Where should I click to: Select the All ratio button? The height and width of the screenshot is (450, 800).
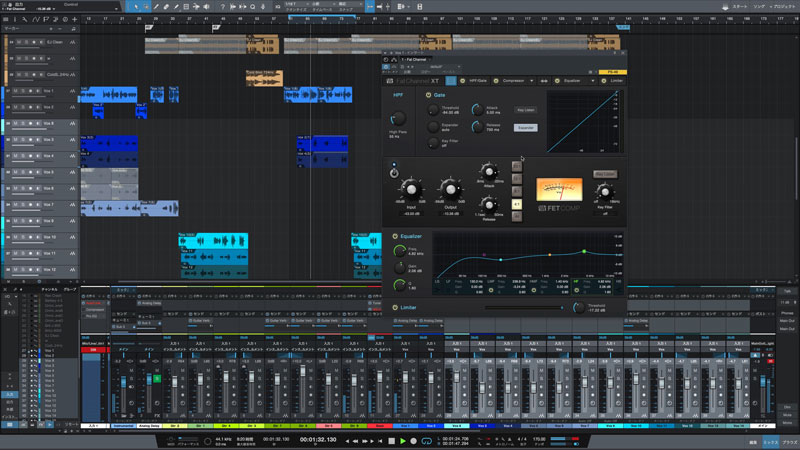click(x=517, y=216)
